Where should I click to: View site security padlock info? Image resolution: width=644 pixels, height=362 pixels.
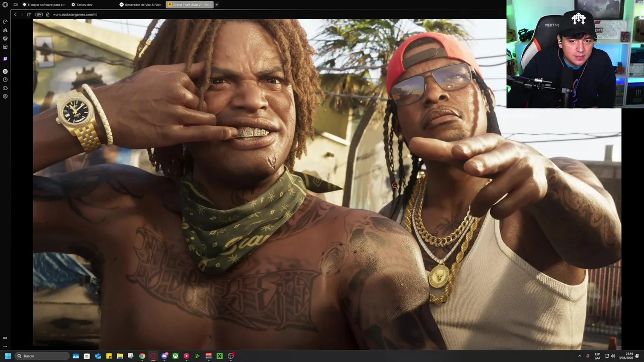coord(48,15)
